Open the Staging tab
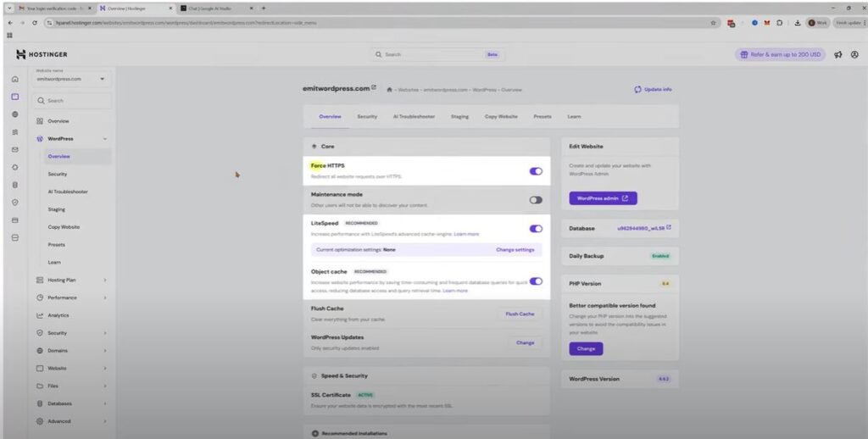Image resolution: width=868 pixels, height=439 pixels. coord(459,117)
